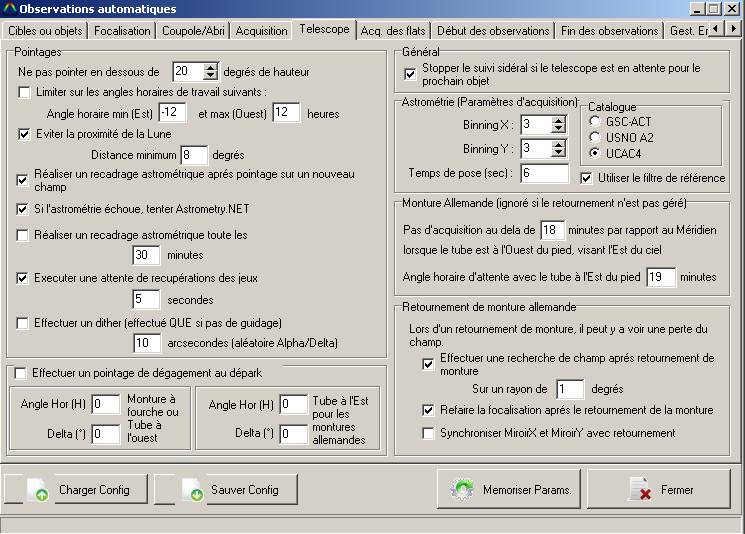Click the Sauver Config download icon
The height and width of the screenshot is (534, 745).
[194, 490]
